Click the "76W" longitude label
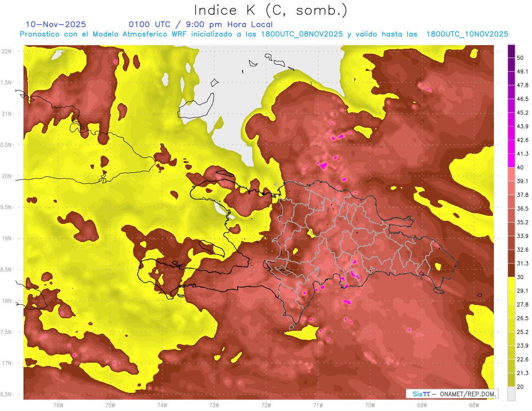This screenshot has width=532, height=411. pyautogui.click(x=58, y=405)
